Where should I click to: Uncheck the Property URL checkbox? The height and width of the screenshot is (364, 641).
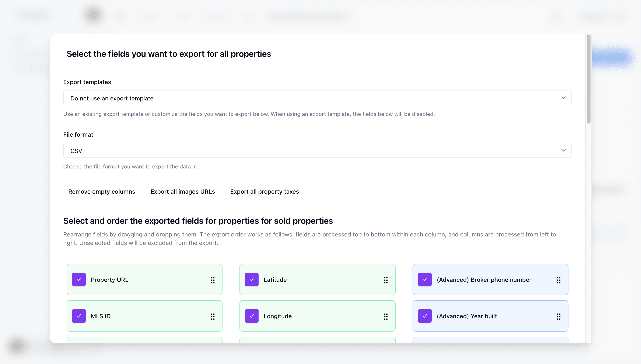(x=79, y=279)
